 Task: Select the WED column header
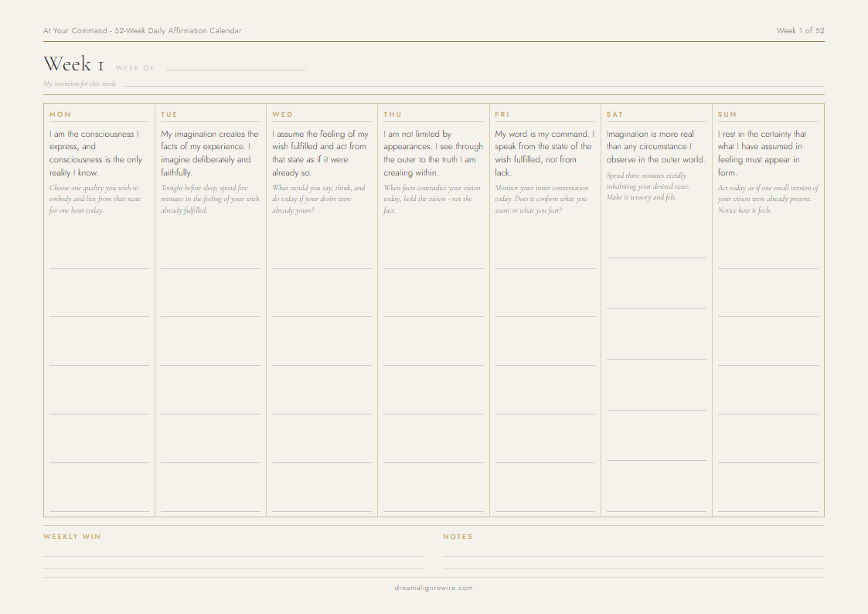pos(282,114)
